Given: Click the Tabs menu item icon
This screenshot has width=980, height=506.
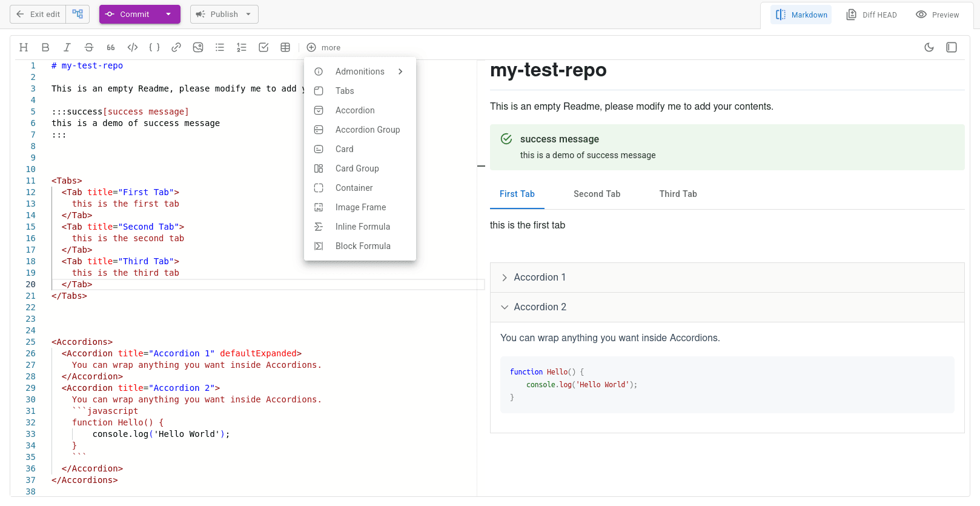Looking at the screenshot, I should click(x=319, y=91).
